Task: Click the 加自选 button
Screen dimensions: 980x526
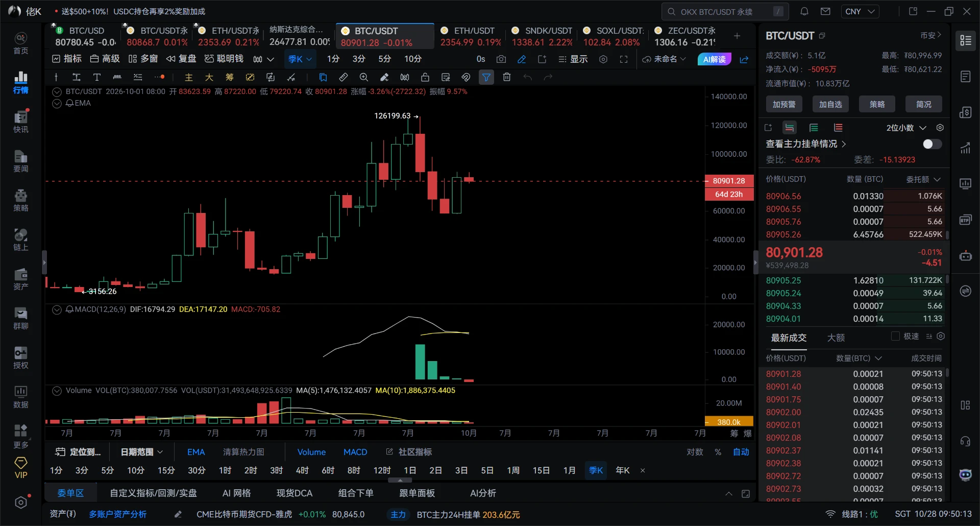Action: [830, 104]
